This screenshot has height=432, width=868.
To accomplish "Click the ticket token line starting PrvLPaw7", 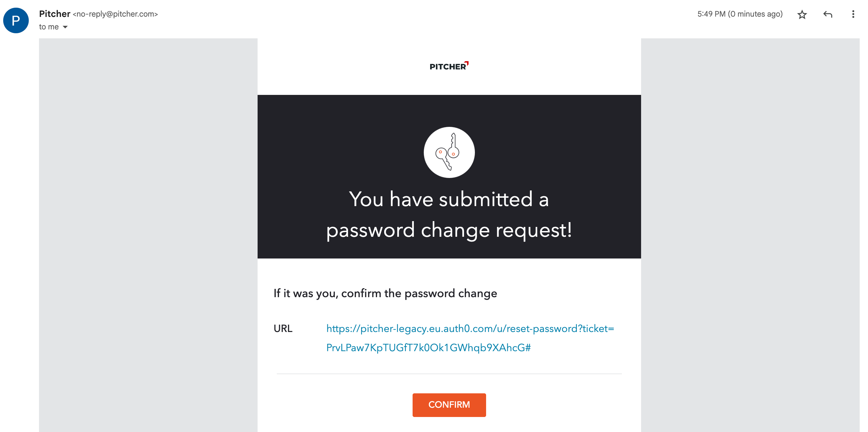I will tap(428, 348).
